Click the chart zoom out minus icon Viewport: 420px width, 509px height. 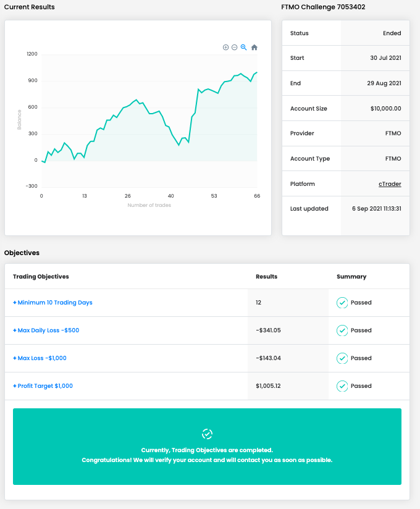pos(234,48)
